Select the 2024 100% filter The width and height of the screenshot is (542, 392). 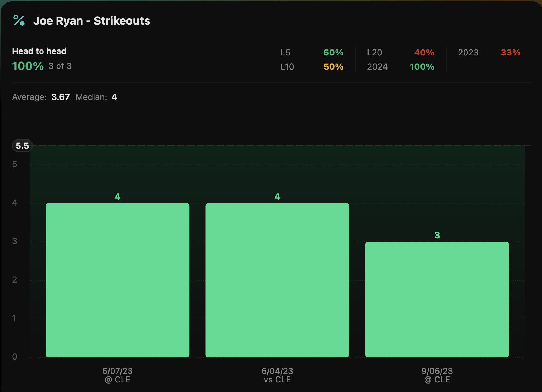coord(400,67)
